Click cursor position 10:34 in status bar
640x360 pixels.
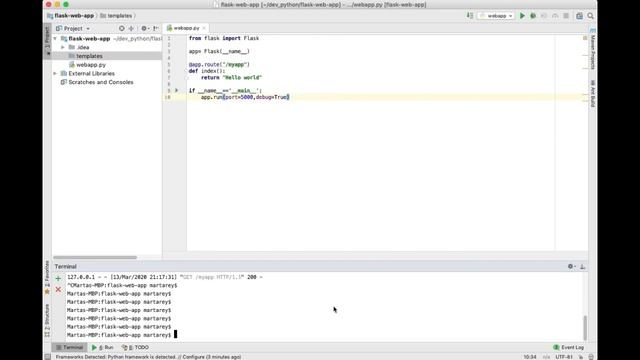tap(530, 357)
